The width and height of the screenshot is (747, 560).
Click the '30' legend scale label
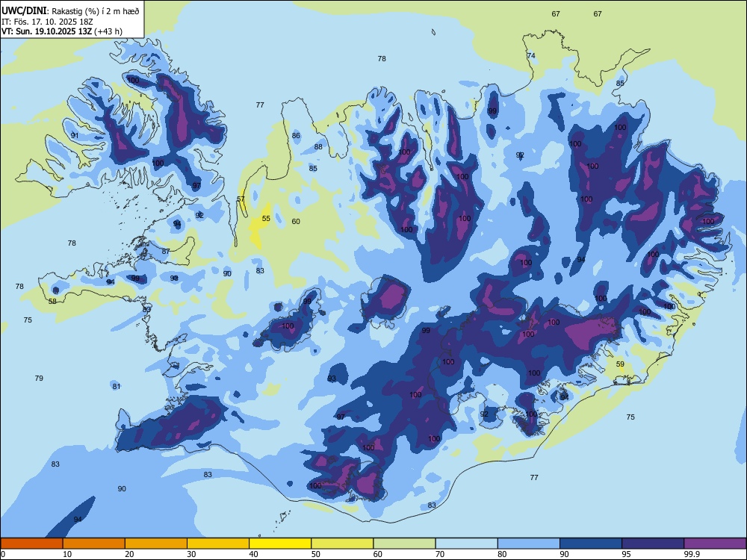click(x=191, y=554)
